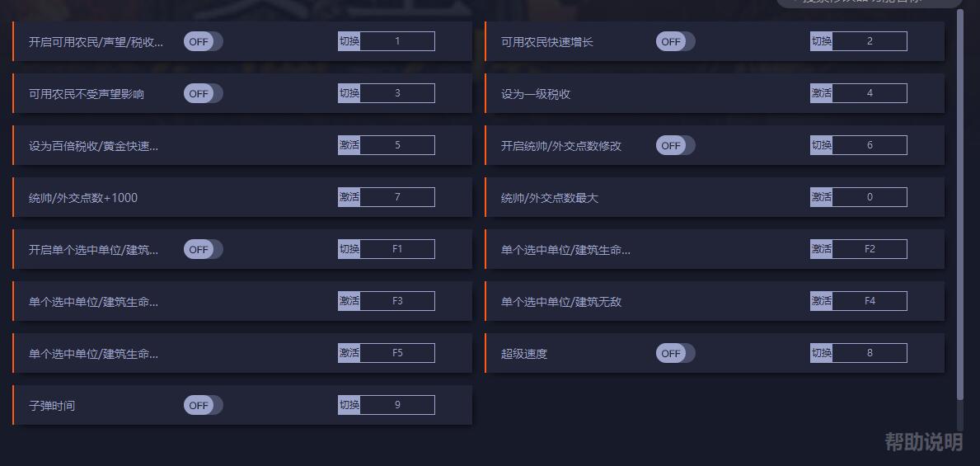This screenshot has width=980, height=466.
Task: Enable the 可用农民不受声望影响 toggle
Action: click(x=203, y=93)
